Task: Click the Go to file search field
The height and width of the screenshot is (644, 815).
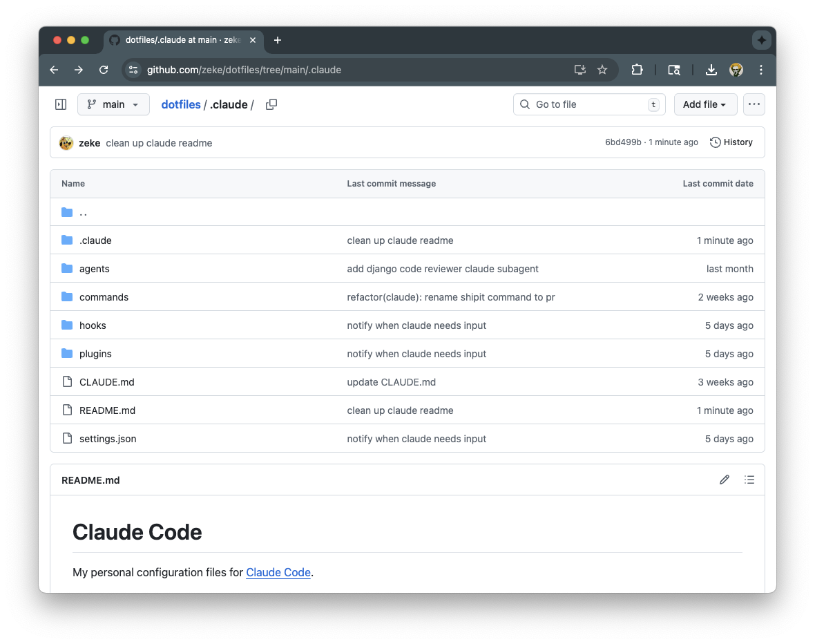Action: 588,104
